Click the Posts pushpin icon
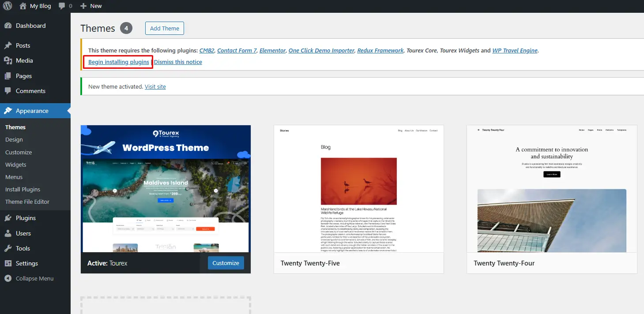The width and height of the screenshot is (644, 314). tap(8, 45)
